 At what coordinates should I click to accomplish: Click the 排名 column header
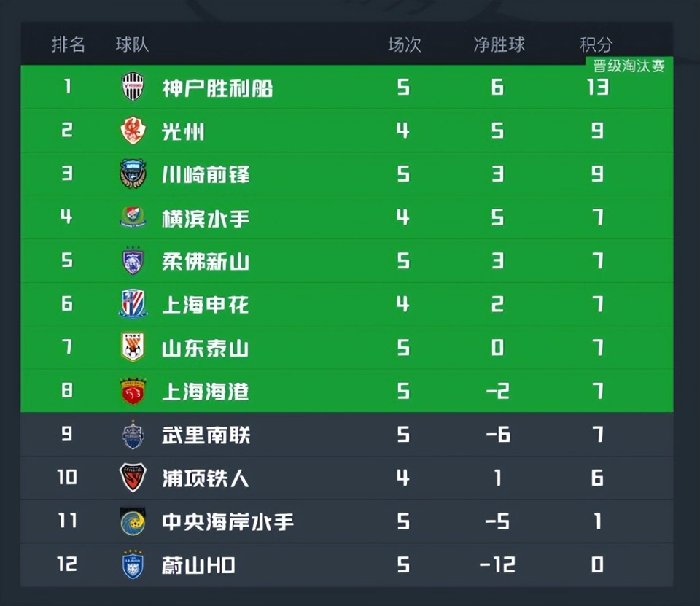coord(69,44)
